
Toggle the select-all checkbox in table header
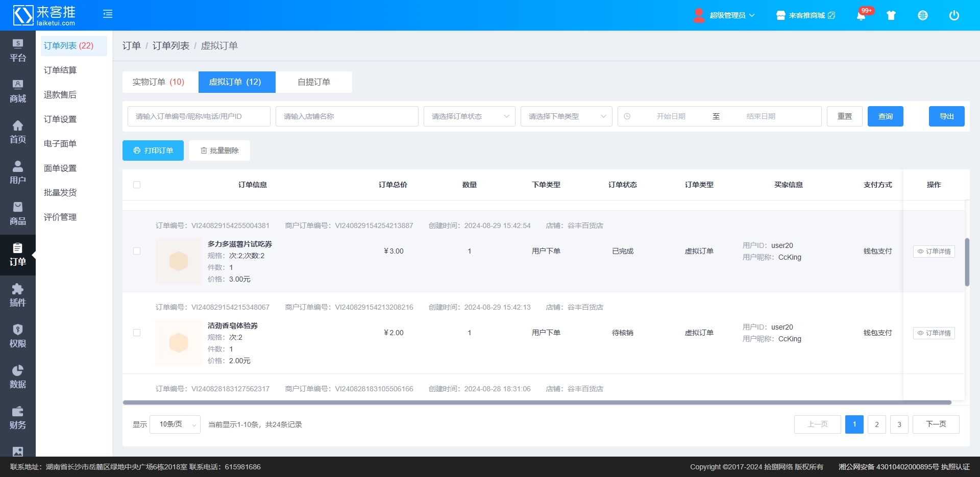(137, 185)
